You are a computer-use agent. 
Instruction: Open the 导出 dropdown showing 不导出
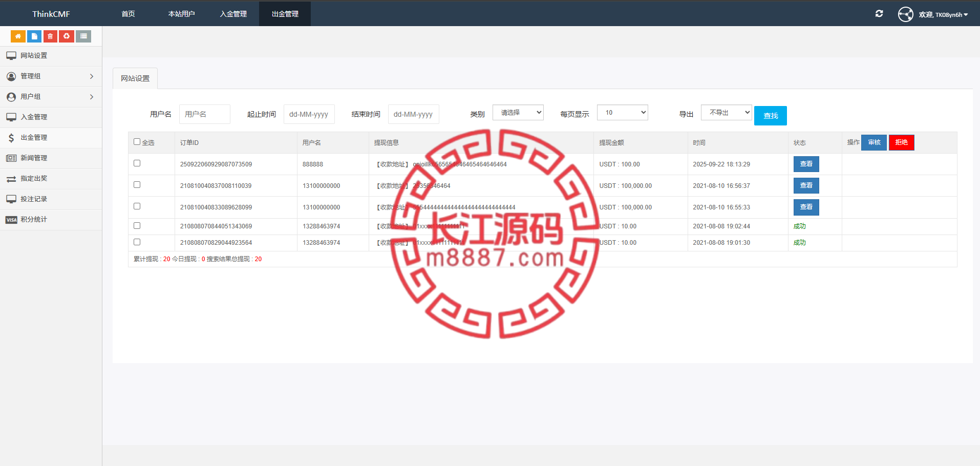pyautogui.click(x=727, y=113)
